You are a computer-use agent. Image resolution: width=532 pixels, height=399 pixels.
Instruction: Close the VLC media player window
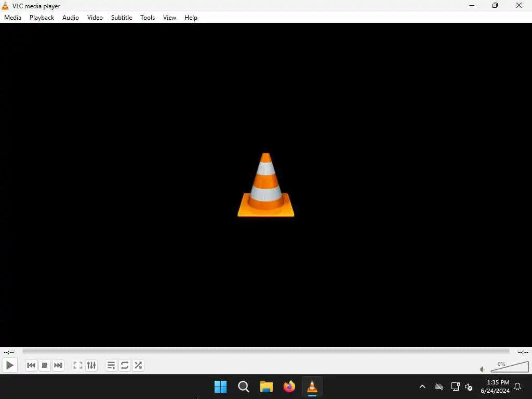coord(519,5)
